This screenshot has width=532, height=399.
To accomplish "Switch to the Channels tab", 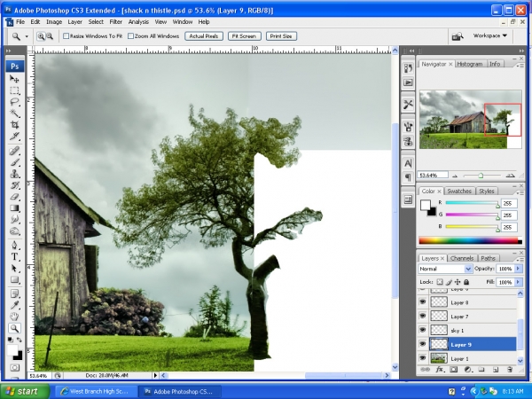I will [x=462, y=258].
